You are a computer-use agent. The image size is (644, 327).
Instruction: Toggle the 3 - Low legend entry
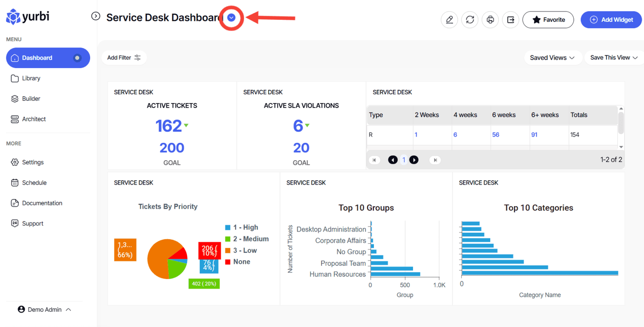tap(241, 251)
